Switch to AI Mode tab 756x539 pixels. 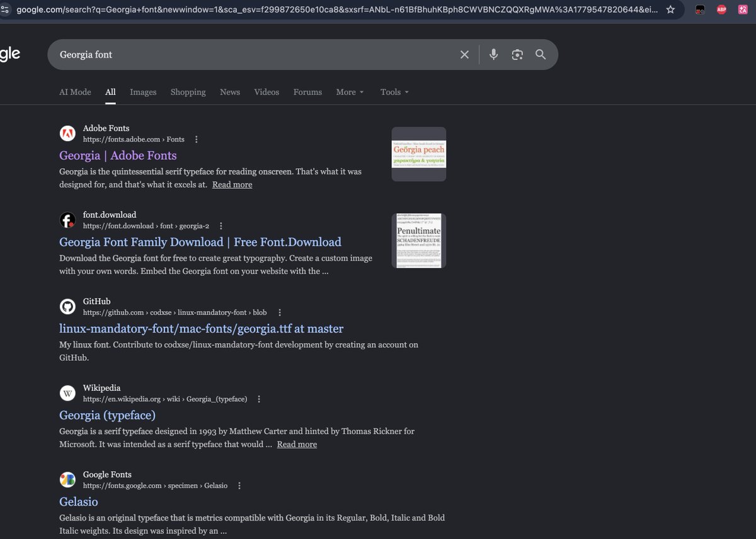point(75,92)
